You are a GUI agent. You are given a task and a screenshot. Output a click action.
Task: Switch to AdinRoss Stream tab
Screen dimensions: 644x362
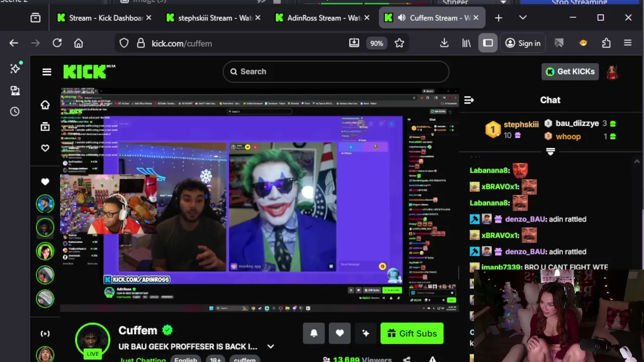pos(323,18)
